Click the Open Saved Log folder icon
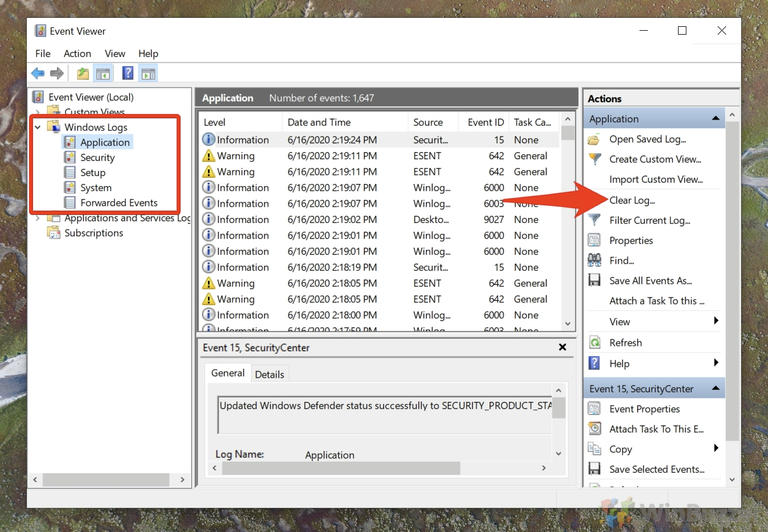 (594, 139)
